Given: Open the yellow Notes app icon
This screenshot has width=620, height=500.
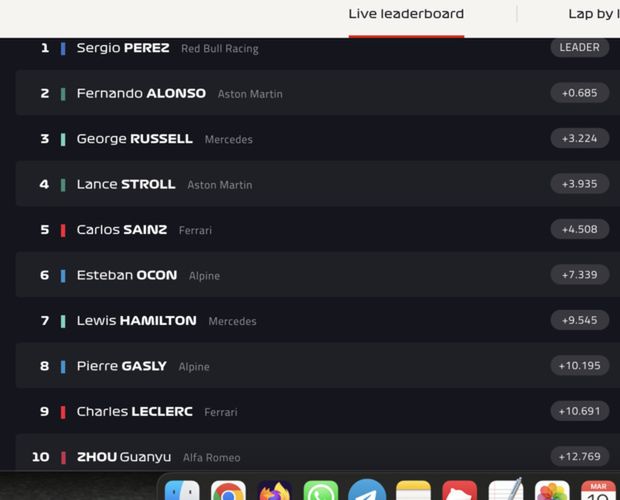Looking at the screenshot, I should (413, 491).
